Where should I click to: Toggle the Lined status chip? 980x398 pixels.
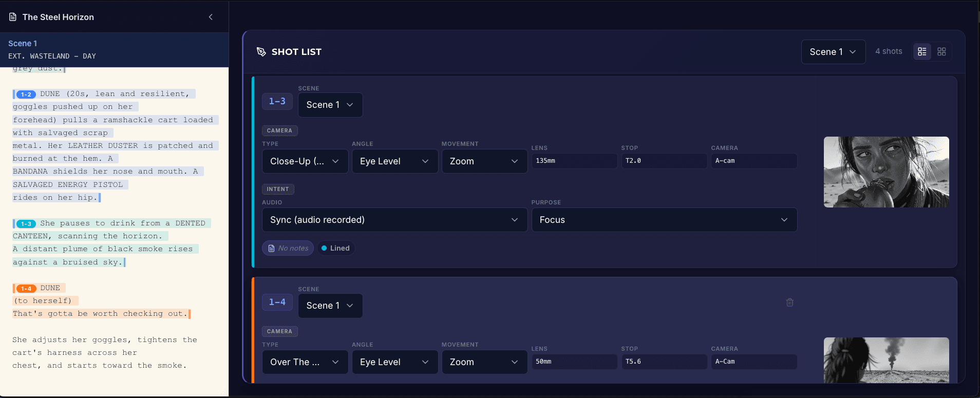tap(336, 248)
